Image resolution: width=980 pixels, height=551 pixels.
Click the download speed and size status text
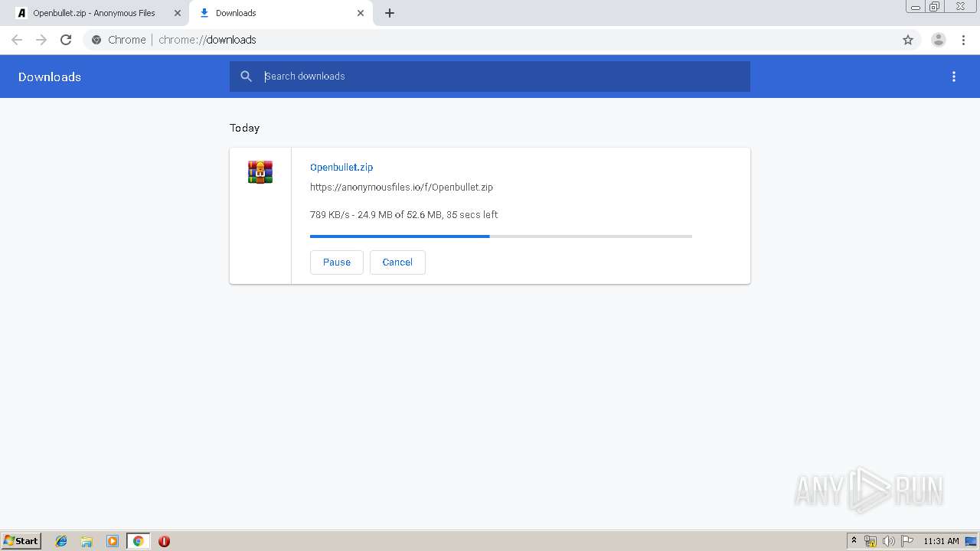[403, 214]
